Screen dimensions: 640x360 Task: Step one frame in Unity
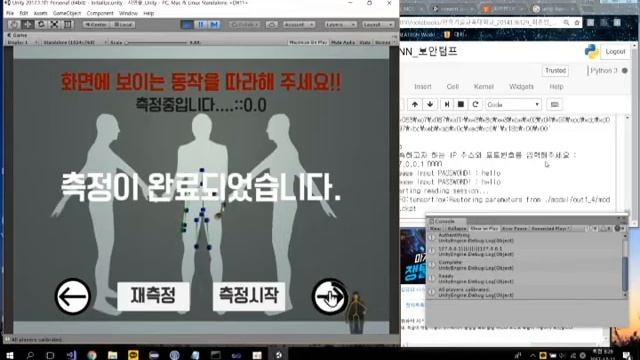click(x=214, y=24)
